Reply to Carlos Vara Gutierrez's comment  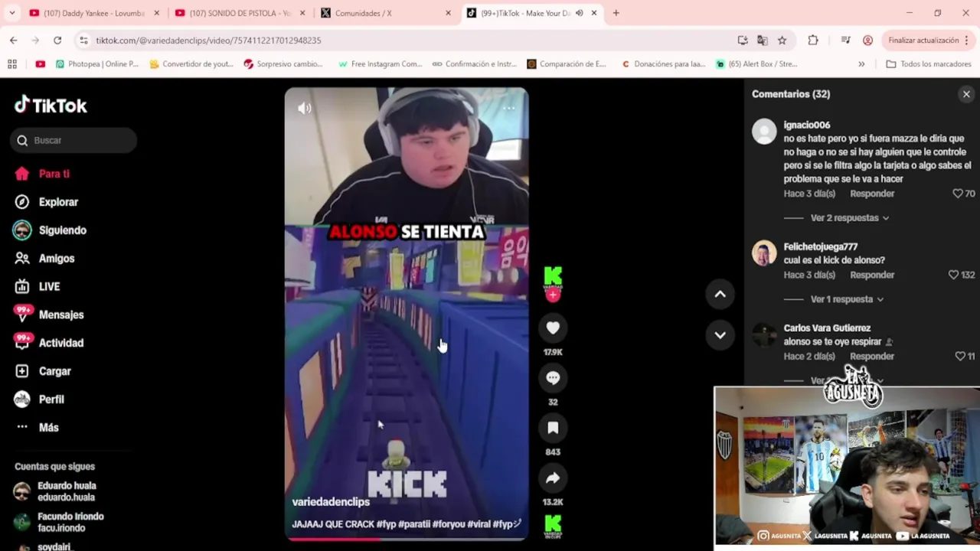(872, 357)
